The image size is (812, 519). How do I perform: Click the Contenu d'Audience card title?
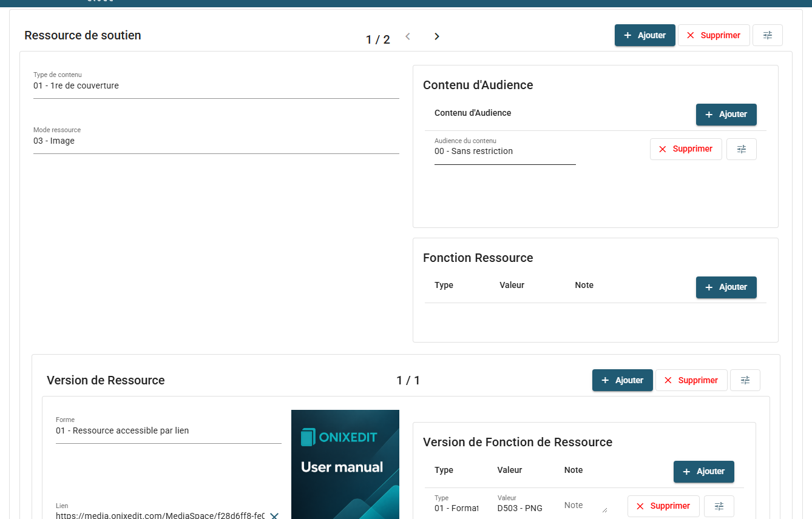pos(478,85)
